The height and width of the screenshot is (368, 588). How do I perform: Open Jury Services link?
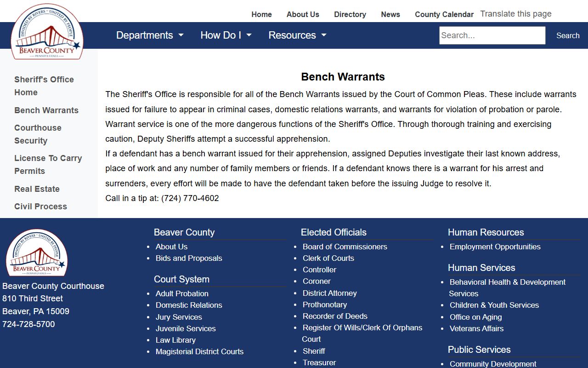pyautogui.click(x=179, y=317)
